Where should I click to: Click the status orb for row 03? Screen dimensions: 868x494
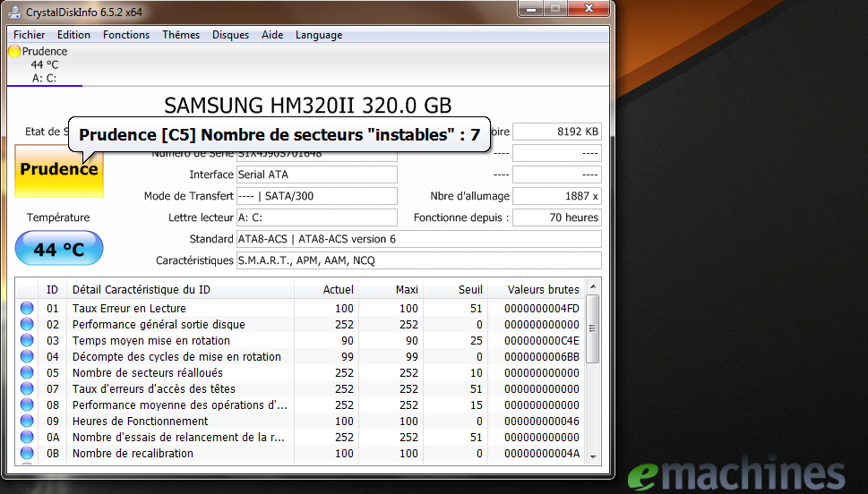coord(27,340)
